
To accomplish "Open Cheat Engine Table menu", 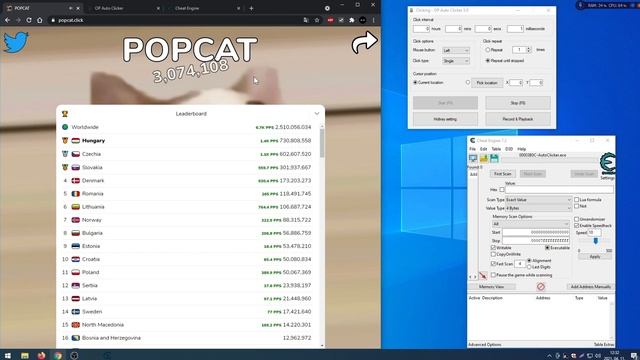I will 496,149.
